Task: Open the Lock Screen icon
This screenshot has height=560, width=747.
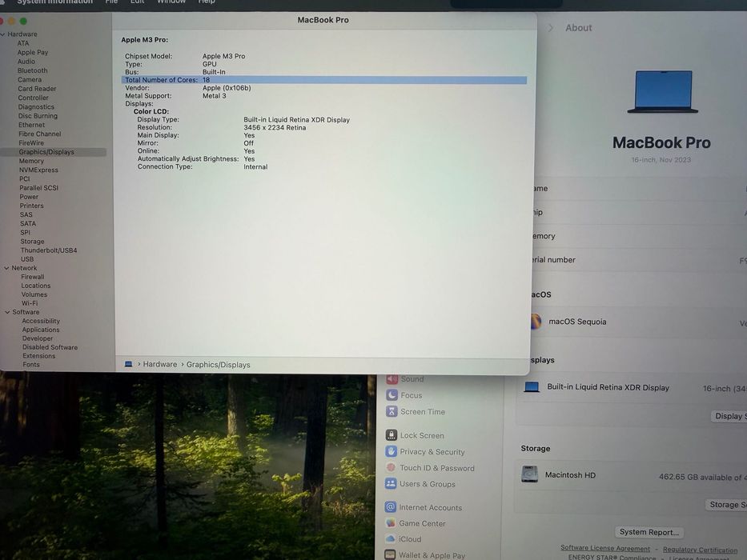Action: point(392,434)
